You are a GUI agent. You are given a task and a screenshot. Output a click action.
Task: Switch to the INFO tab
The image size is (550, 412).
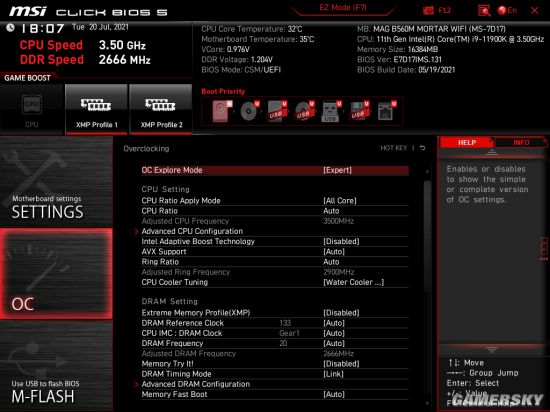point(521,142)
